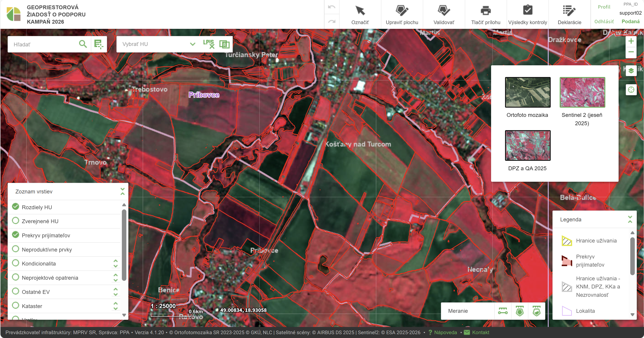The image size is (644, 338).
Task: Enable the Neproduktívne prvky layer
Action: click(x=16, y=249)
